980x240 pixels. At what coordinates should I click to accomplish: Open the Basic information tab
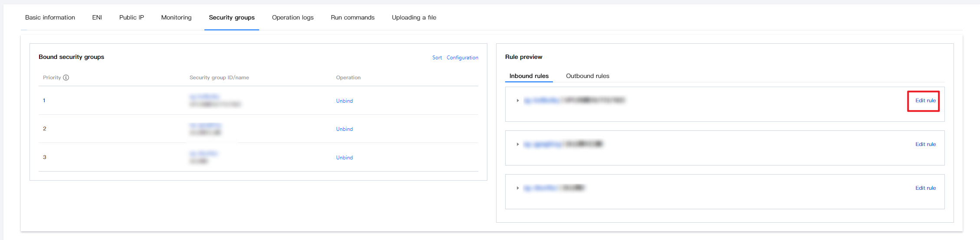point(50,17)
